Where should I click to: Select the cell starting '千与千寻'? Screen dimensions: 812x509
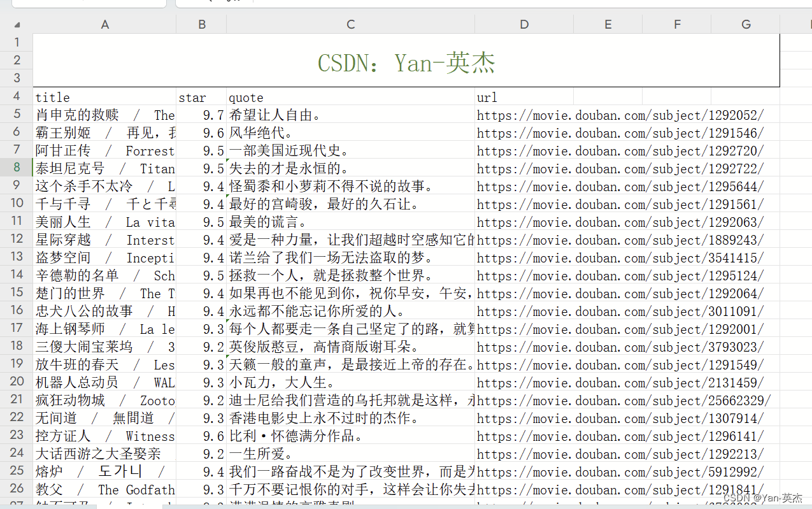point(105,204)
